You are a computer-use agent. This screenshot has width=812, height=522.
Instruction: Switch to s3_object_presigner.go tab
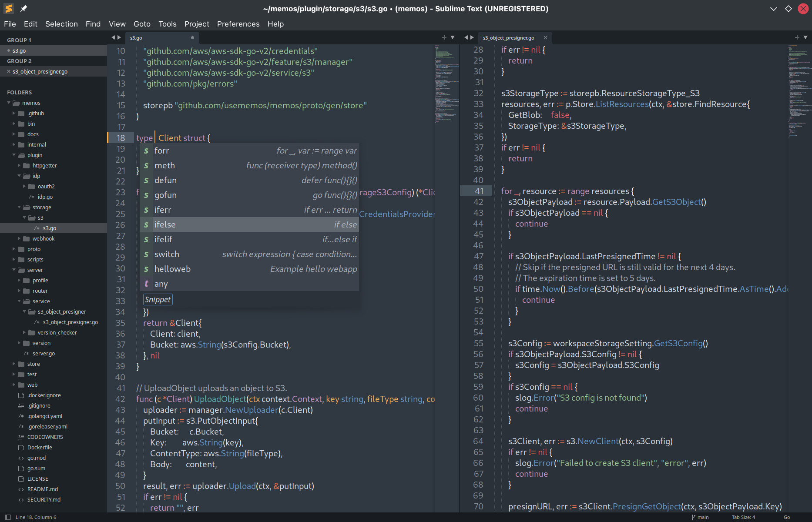(x=515, y=38)
